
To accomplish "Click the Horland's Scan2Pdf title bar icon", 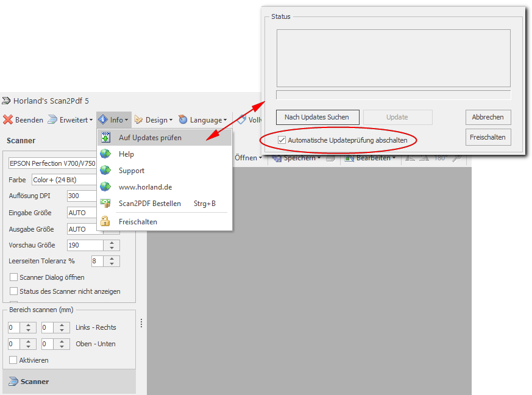I will [x=6, y=101].
